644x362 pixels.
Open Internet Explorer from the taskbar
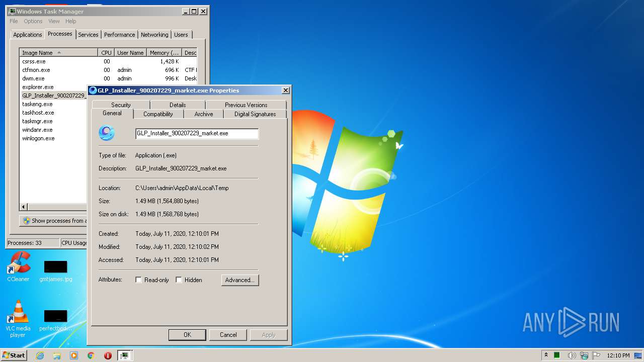(x=40, y=355)
